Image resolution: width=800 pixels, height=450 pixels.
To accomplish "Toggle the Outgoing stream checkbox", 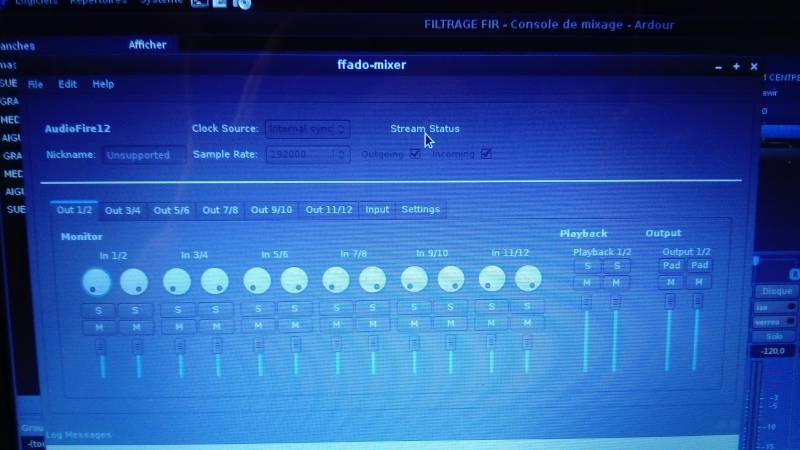I will [415, 154].
